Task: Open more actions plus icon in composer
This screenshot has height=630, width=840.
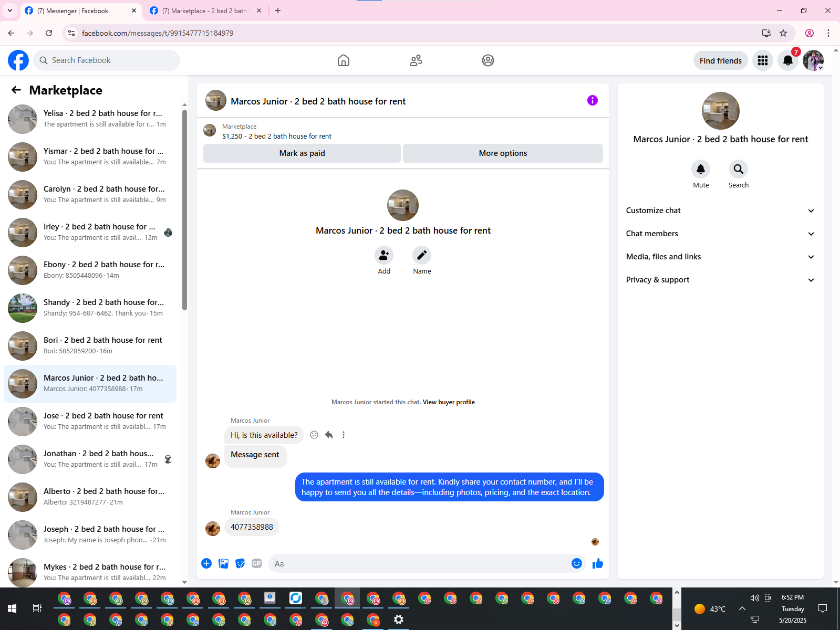Action: pos(206,563)
